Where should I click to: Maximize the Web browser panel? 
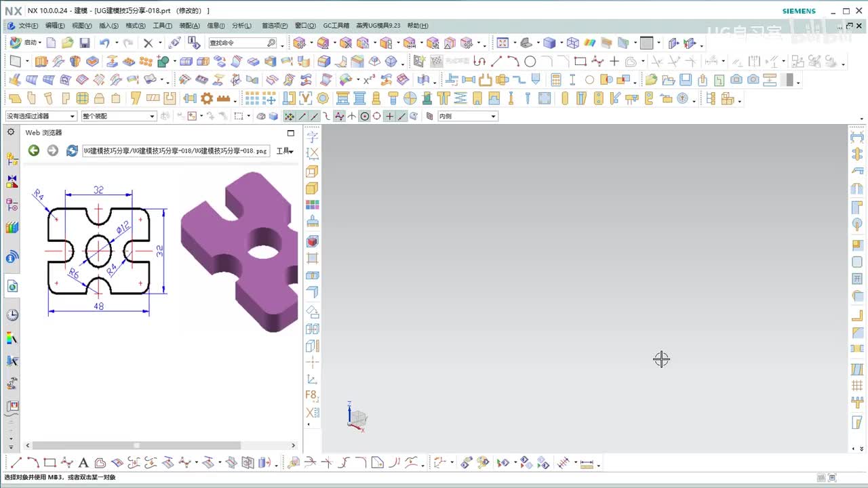291,133
